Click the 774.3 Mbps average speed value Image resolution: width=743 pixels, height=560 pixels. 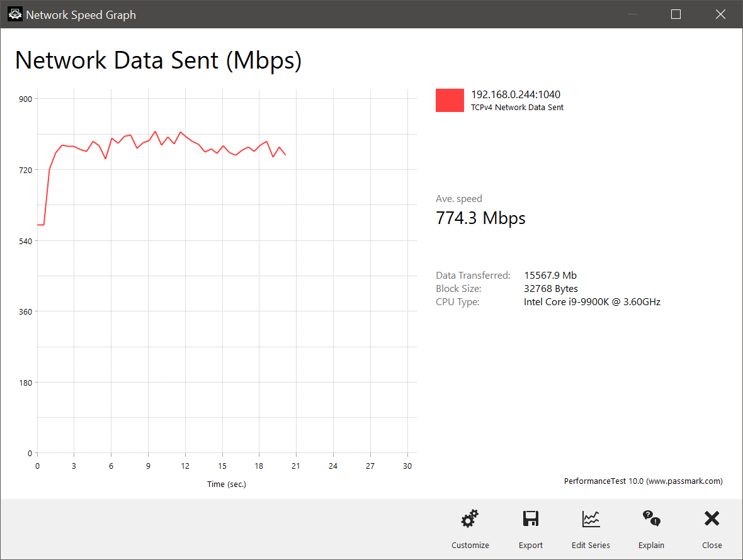tap(480, 218)
